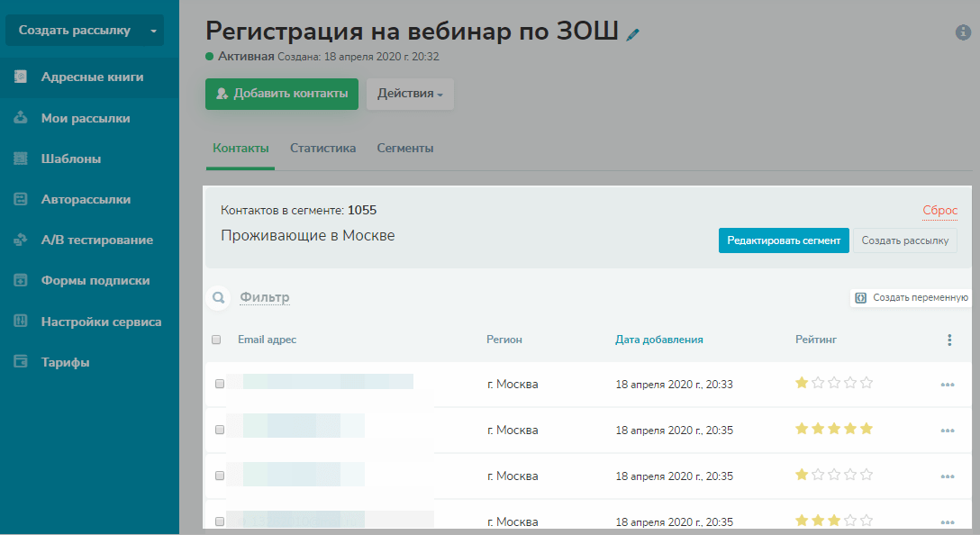Screen dimensions: 980x535
Task: Open the Действия dropdown menu
Action: 410,94
